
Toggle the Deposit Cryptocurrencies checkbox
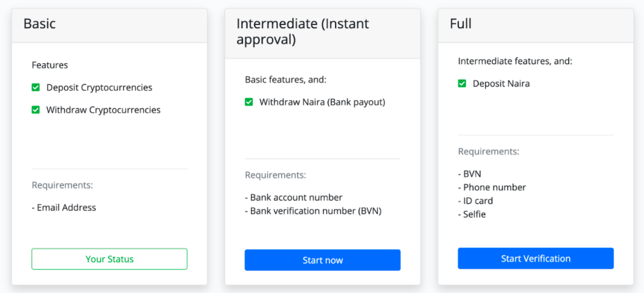[x=36, y=88]
